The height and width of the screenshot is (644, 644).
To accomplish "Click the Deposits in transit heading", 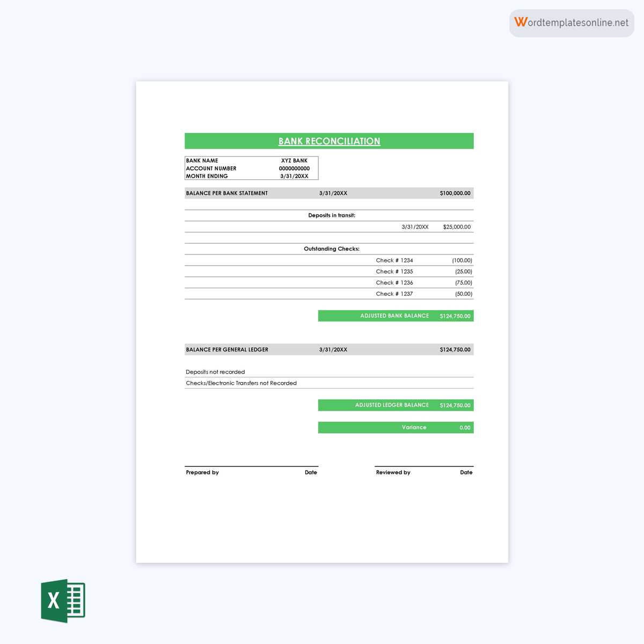I will 332,215.
